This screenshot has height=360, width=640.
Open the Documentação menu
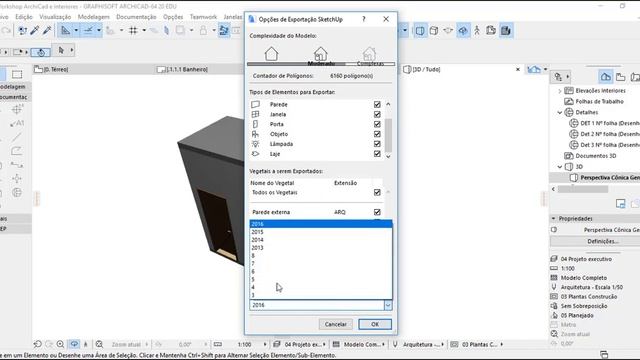pyautogui.click(x=136, y=17)
